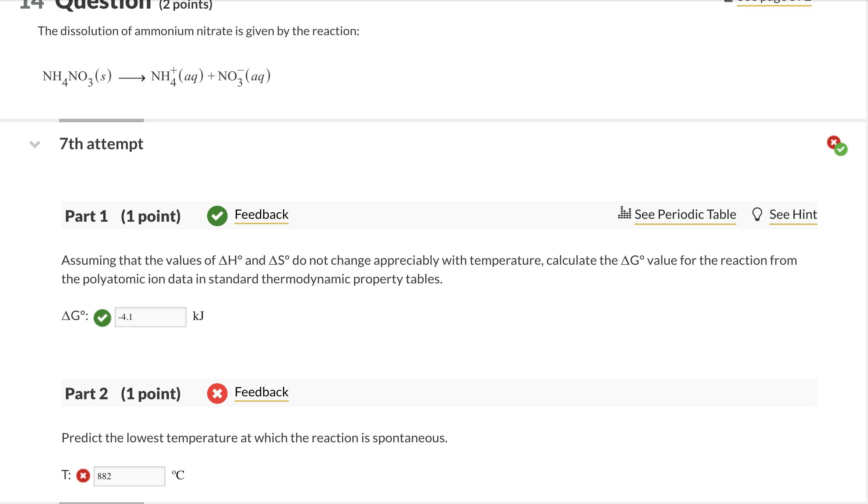Click the Part 2 (1 point) heading
868x504 pixels.
tap(123, 394)
